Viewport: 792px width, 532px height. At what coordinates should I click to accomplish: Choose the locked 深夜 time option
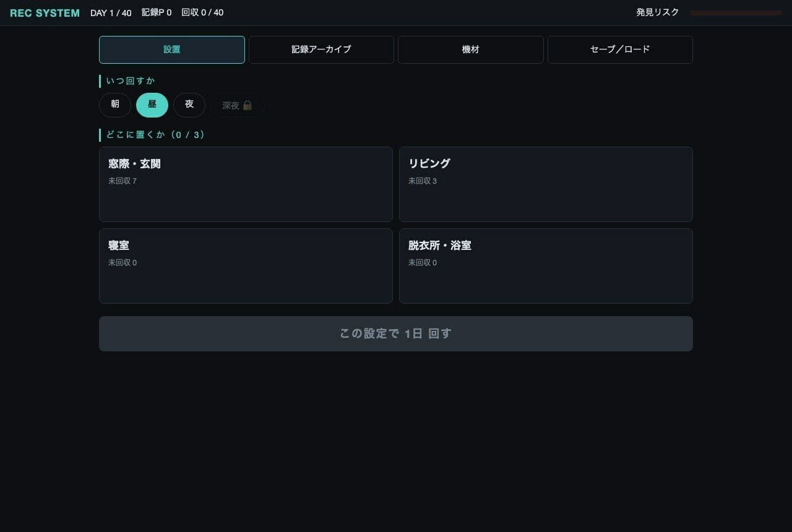point(238,105)
